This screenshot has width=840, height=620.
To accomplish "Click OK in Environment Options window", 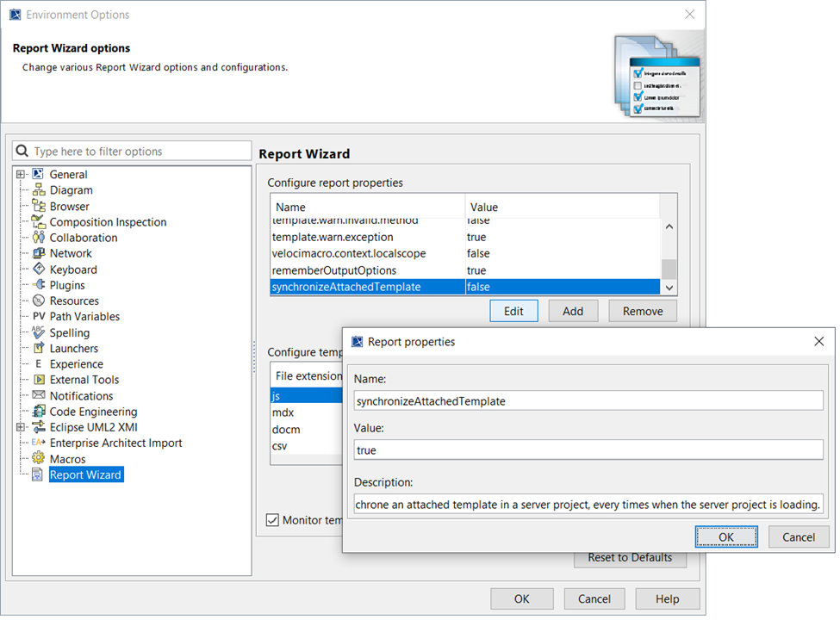I will (x=522, y=598).
